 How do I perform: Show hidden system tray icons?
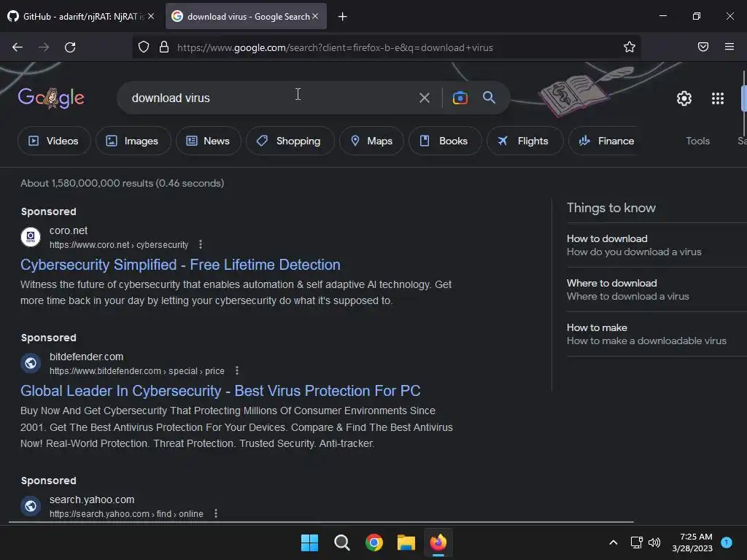point(613,542)
